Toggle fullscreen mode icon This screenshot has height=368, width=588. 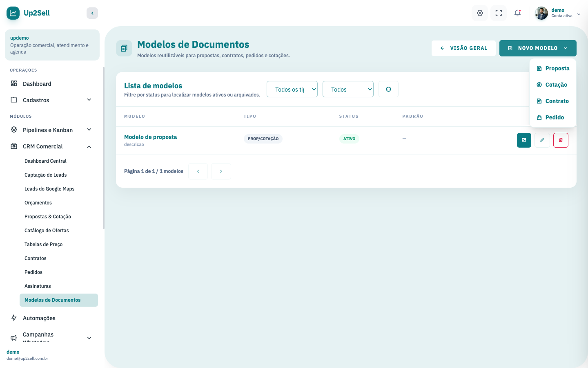tap(499, 13)
